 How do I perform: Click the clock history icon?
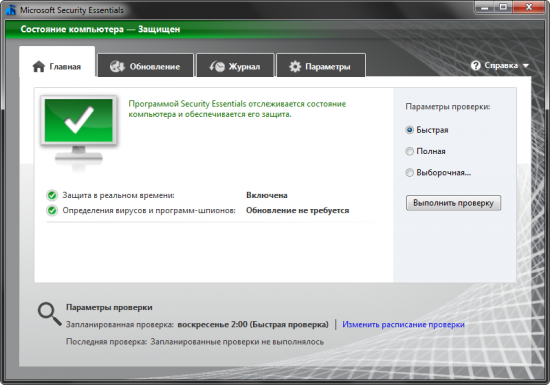click(x=217, y=66)
